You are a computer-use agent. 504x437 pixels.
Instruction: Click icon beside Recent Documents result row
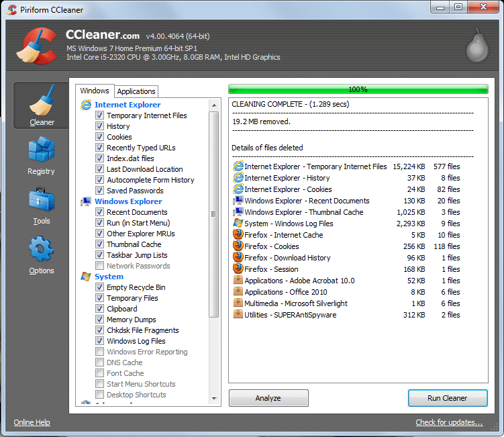tap(238, 201)
